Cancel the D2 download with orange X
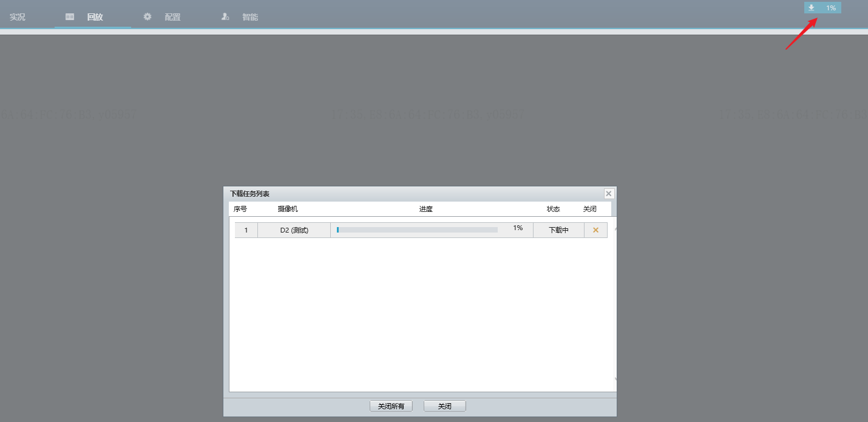The image size is (868, 422). point(595,230)
